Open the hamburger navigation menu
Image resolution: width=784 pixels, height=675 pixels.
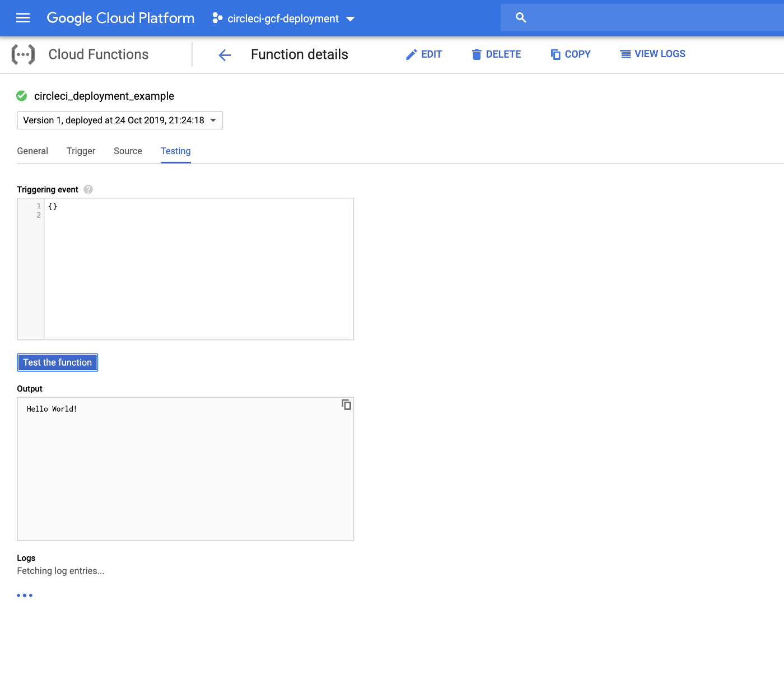coord(23,18)
